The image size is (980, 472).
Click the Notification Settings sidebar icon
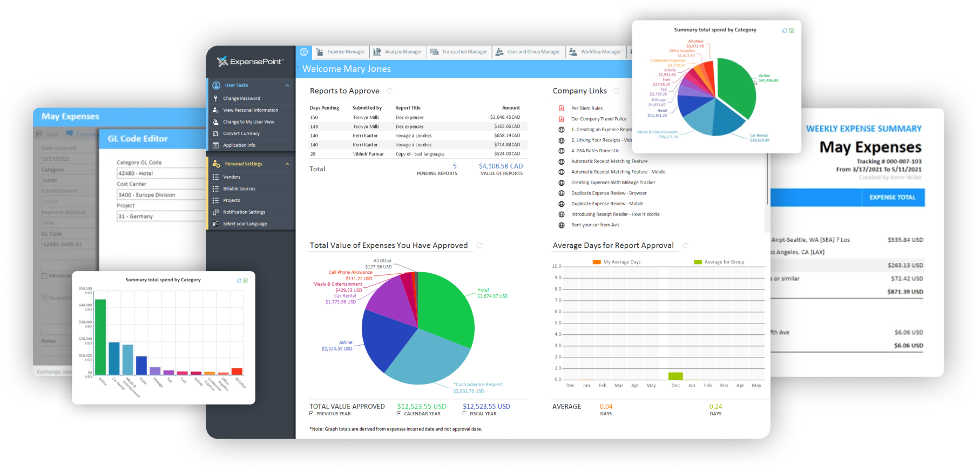tap(216, 212)
